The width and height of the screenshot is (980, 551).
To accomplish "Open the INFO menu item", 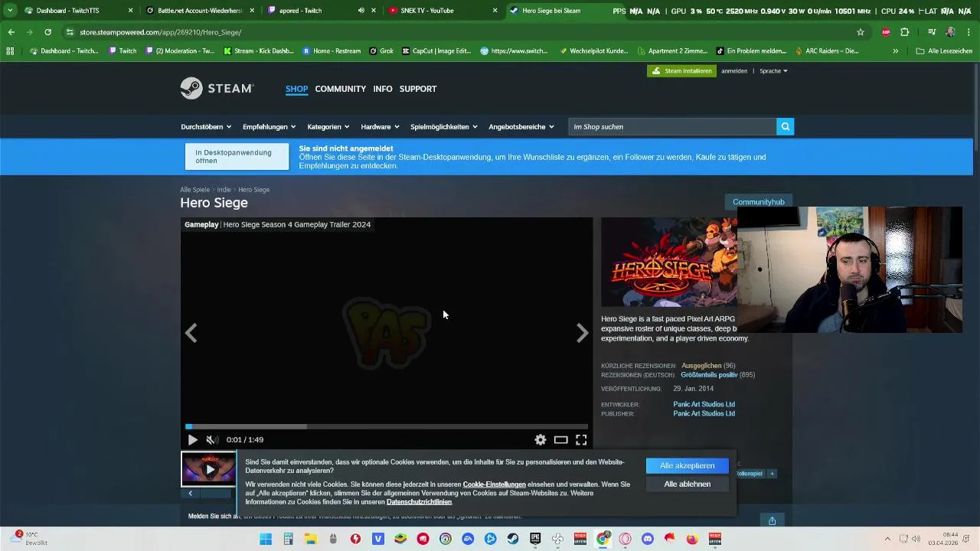I will [x=383, y=89].
